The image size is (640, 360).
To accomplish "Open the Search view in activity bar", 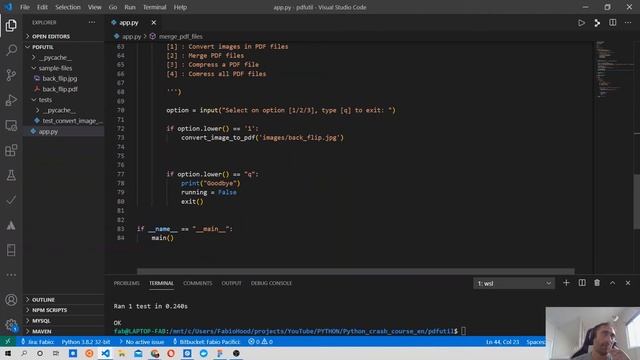I will click(x=11, y=50).
